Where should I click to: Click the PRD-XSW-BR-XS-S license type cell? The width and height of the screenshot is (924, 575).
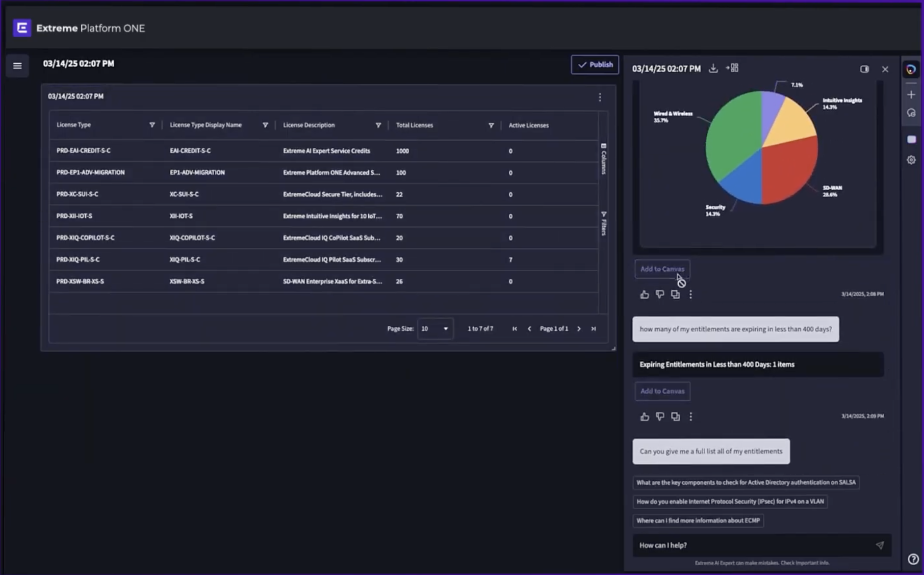80,281
